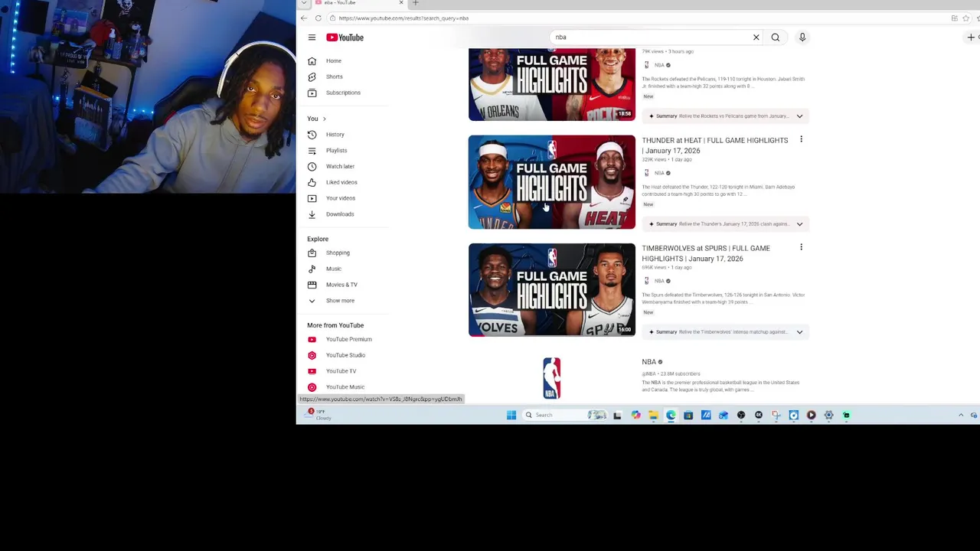Open TIMBERWOLVES at SPURS video title
The image size is (980, 551).
pos(706,253)
